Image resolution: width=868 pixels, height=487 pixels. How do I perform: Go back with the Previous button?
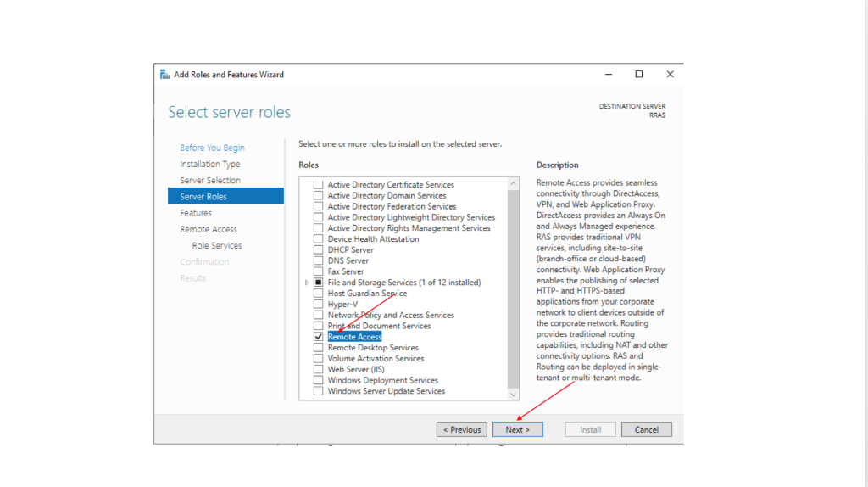(x=462, y=429)
